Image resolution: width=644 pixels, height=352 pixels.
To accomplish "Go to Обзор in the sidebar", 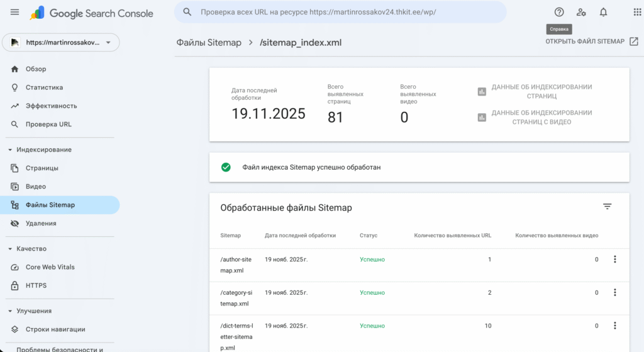I will pyautogui.click(x=36, y=69).
